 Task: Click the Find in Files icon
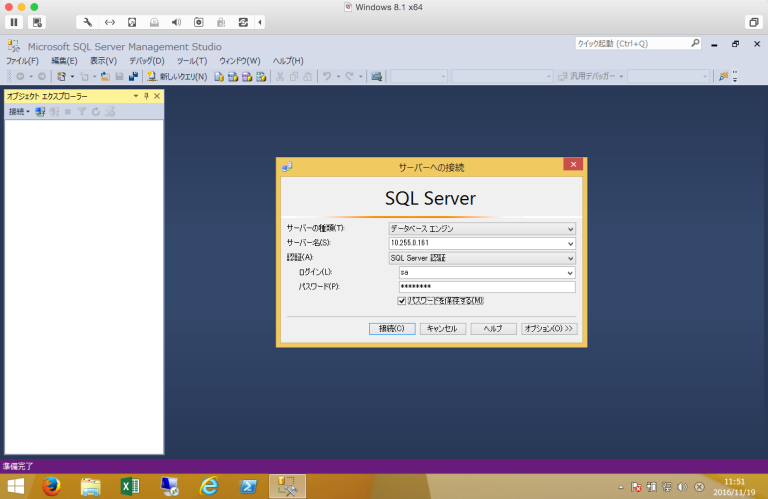723,76
